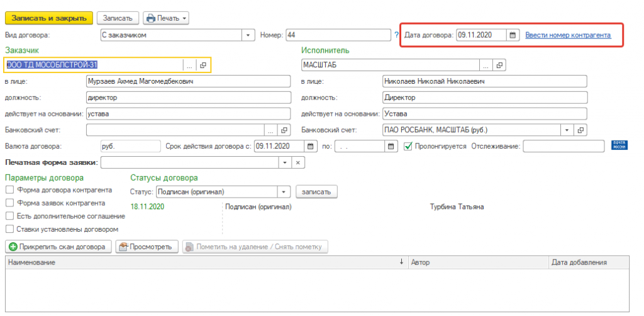Click the Автор column header
This screenshot has height=316, width=644.
(x=478, y=262)
